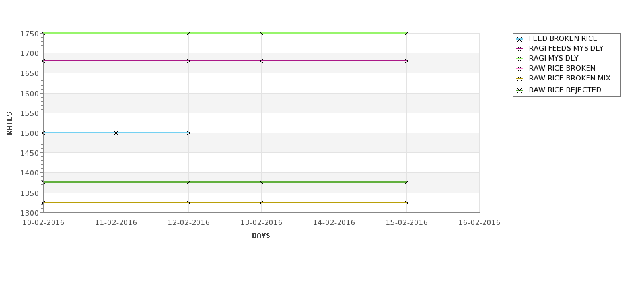Click the RAGI MYS DLY point on 13-02-2016
Viewport: 644px width, 283px height.
pos(261,33)
